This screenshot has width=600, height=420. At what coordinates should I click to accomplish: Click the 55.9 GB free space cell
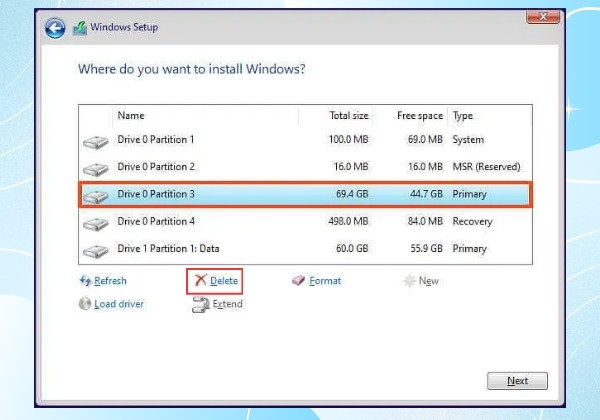click(426, 249)
